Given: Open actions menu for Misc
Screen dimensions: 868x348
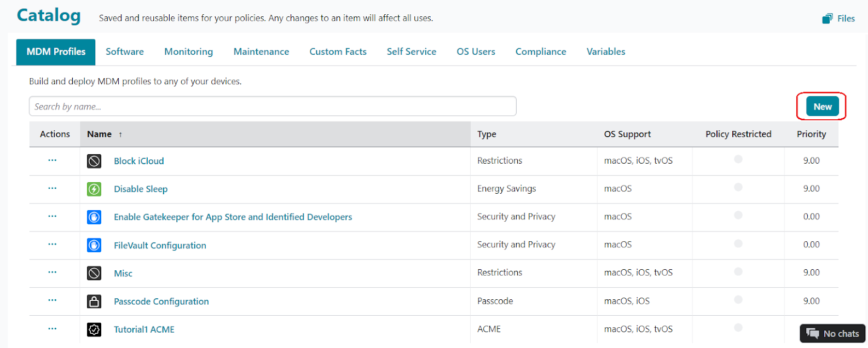Looking at the screenshot, I should click(x=53, y=272).
